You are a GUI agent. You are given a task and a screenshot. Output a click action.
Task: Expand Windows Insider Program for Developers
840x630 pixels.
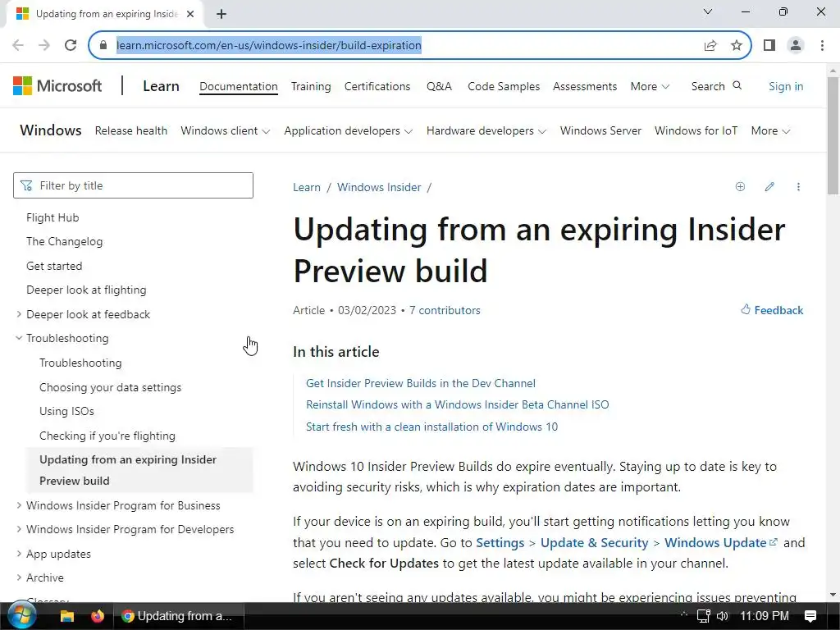[19, 529]
